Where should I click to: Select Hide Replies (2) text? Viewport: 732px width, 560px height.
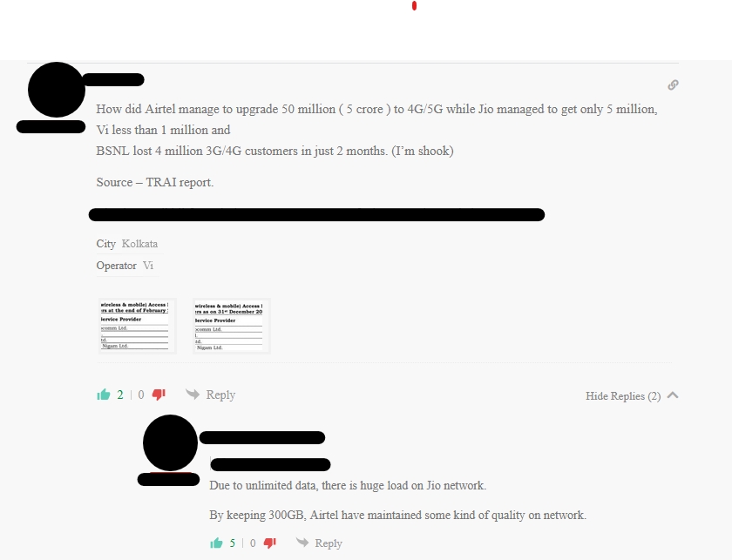coord(623,395)
